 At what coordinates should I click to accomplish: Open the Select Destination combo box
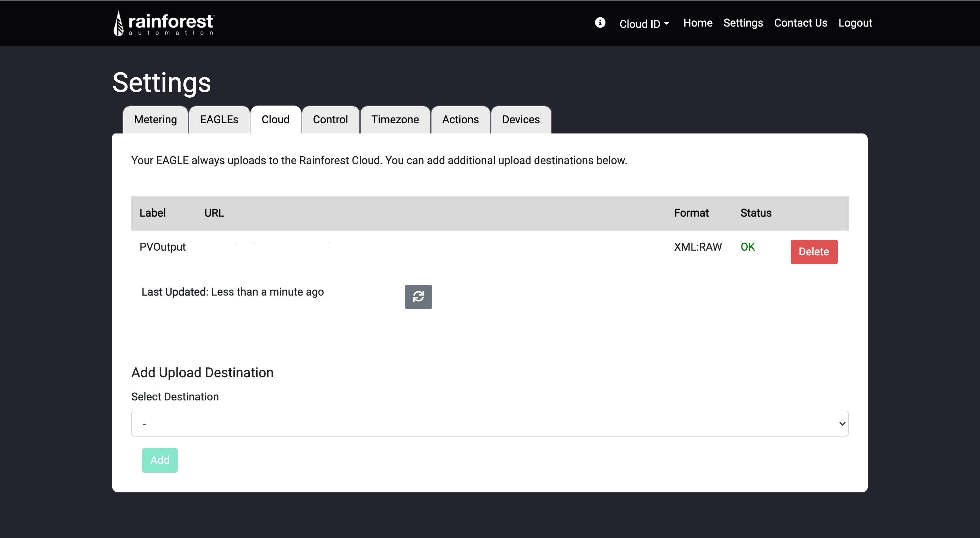click(x=489, y=423)
